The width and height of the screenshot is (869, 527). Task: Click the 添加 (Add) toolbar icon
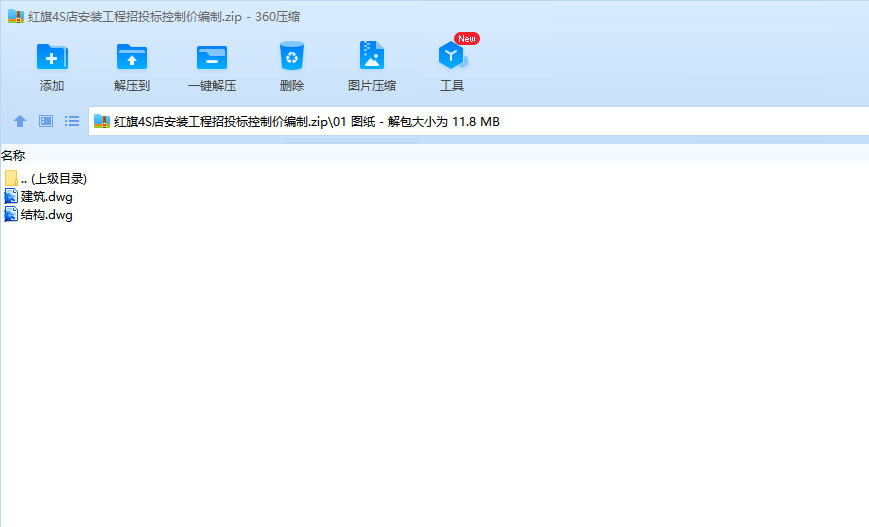point(52,57)
